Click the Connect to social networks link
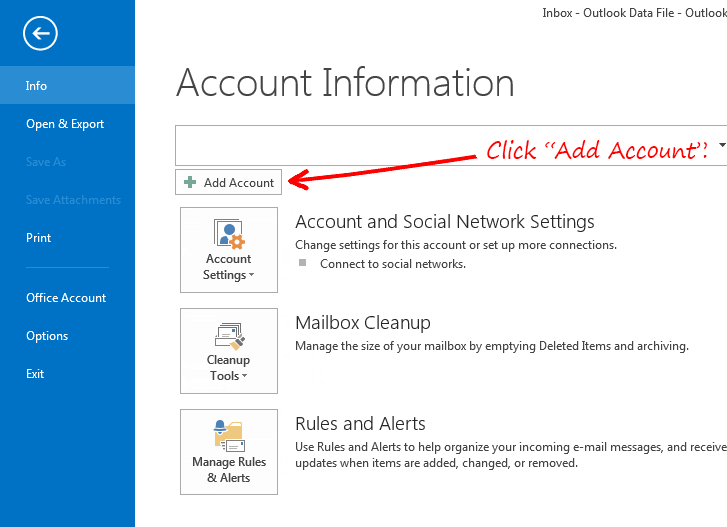This screenshot has height=527, width=727. [x=392, y=264]
